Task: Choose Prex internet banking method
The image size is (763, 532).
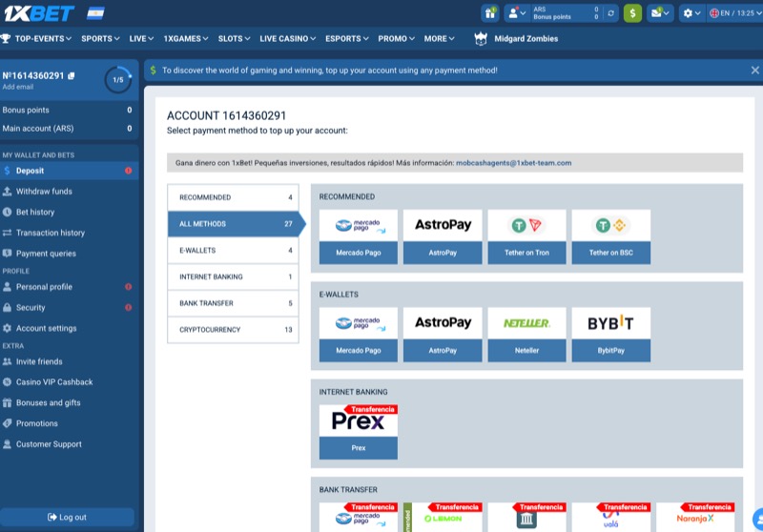Action: pyautogui.click(x=359, y=432)
